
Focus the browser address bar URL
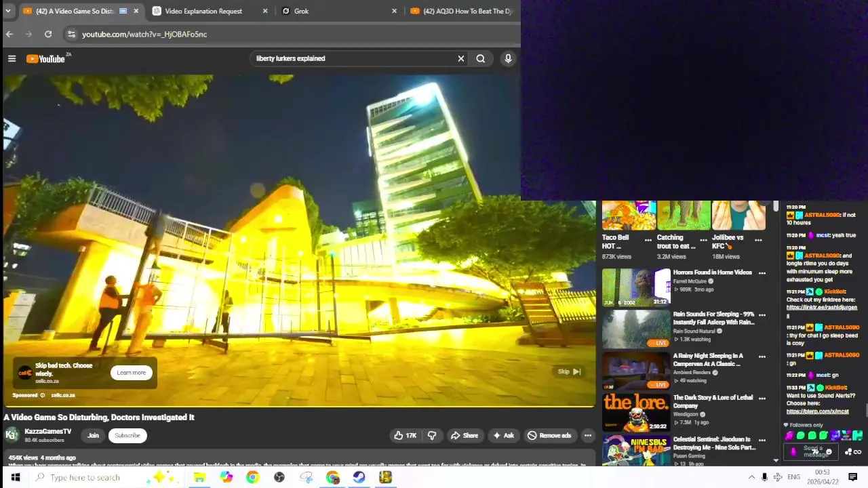144,34
